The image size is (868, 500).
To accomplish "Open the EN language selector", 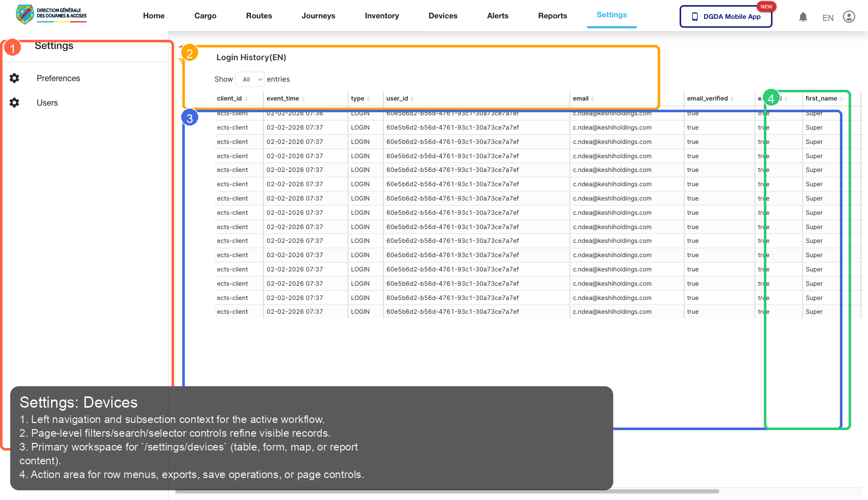I will 828,17.
